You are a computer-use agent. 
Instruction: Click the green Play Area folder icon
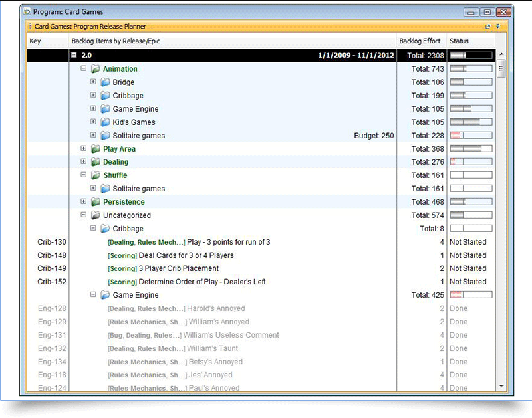(96, 149)
